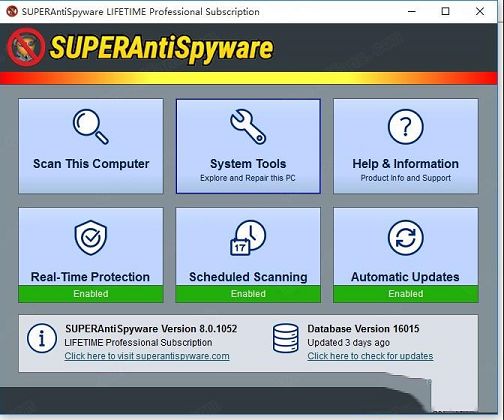Click LIFETIME Professional Subscription info text
Image resolution: width=504 pixels, height=420 pixels.
[x=138, y=343]
